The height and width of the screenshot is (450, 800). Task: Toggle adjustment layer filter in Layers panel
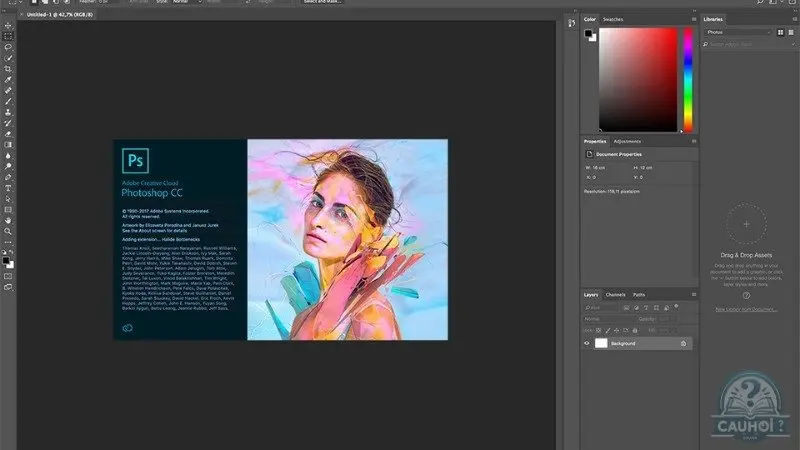[x=636, y=308]
